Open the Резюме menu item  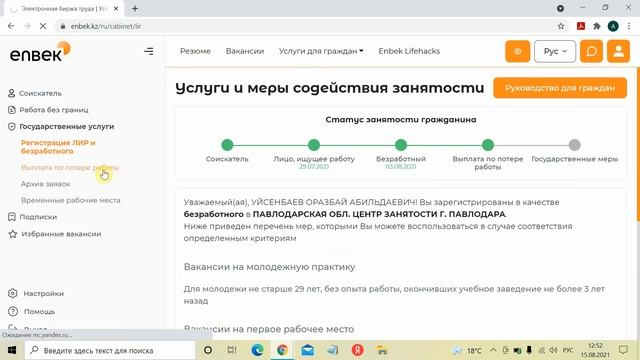[x=195, y=51]
